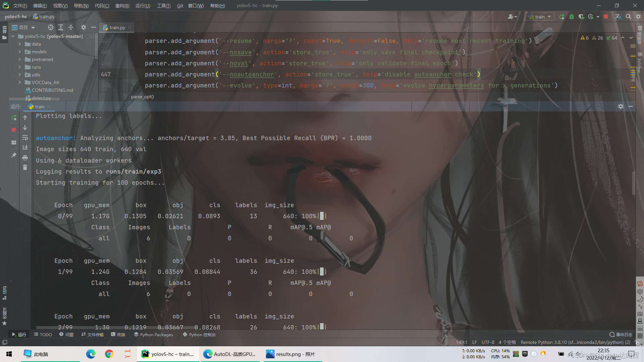Image resolution: width=644 pixels, height=362 pixels.
Task: Expand the VOCData_Ati folder
Action: 20,82
